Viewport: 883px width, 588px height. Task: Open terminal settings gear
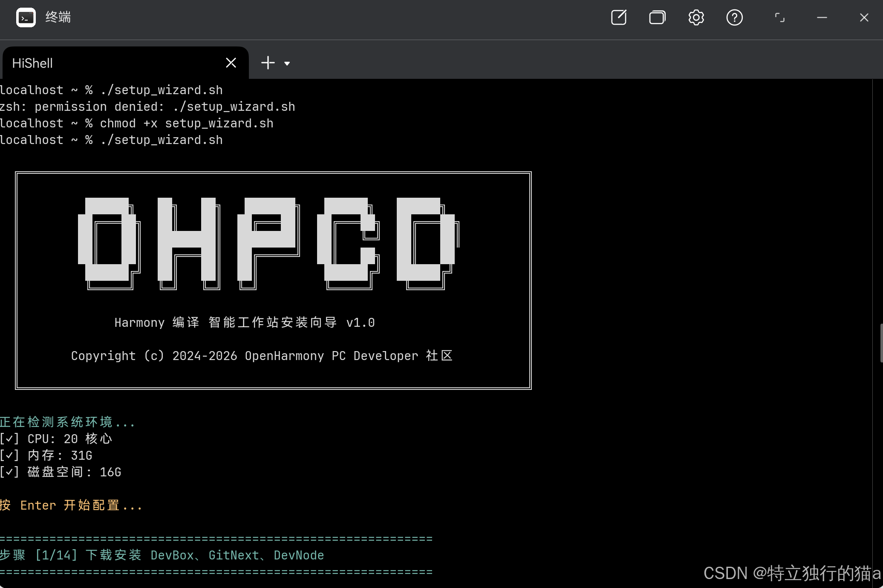click(x=696, y=17)
